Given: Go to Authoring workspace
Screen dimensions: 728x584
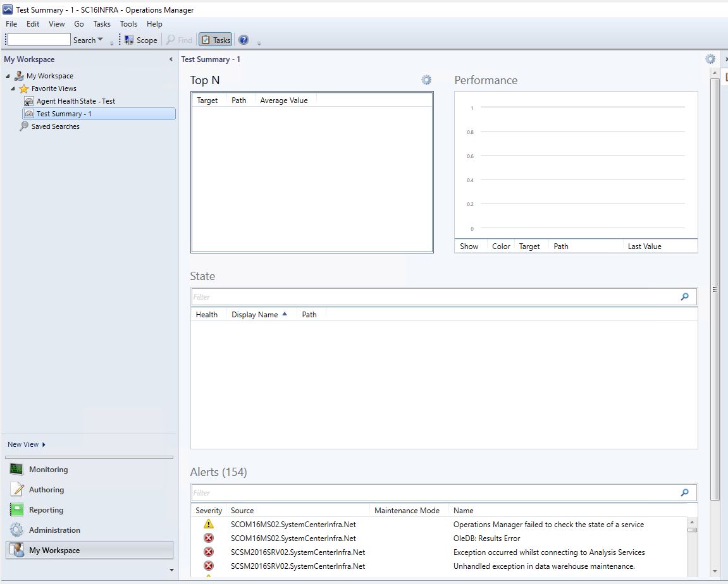Looking at the screenshot, I should (89, 489).
